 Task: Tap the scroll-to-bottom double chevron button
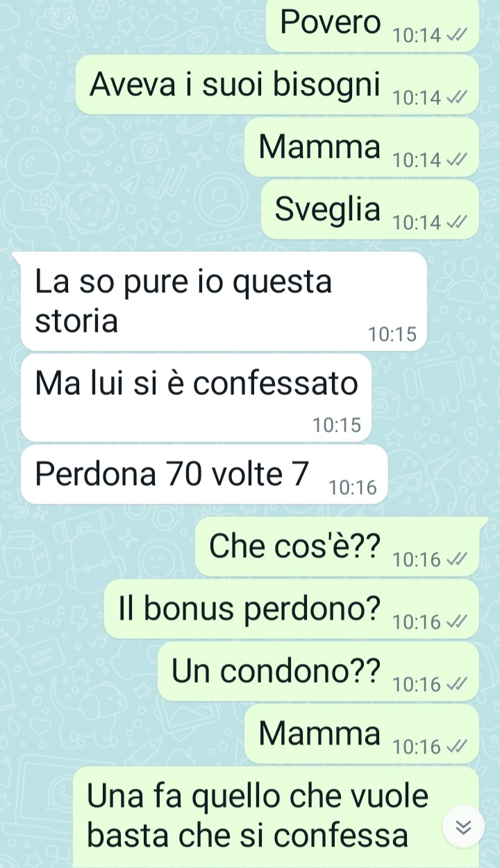point(463,827)
